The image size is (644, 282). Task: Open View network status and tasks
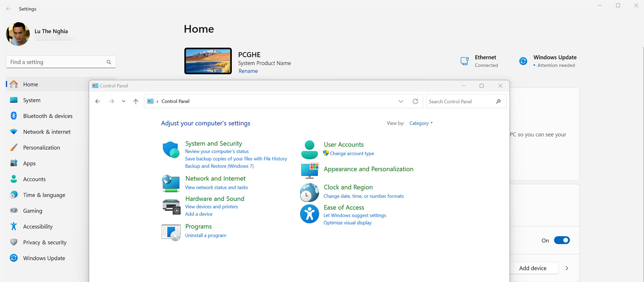tap(216, 187)
